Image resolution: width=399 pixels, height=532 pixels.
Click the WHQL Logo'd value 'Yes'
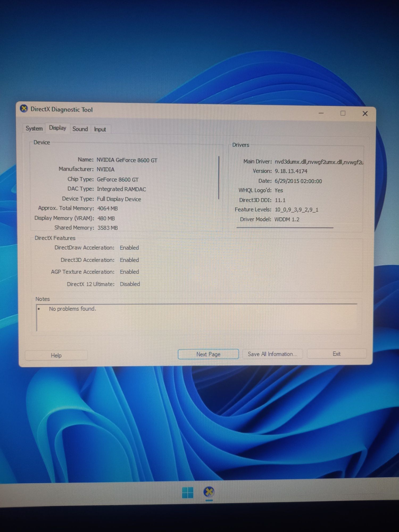pyautogui.click(x=279, y=190)
